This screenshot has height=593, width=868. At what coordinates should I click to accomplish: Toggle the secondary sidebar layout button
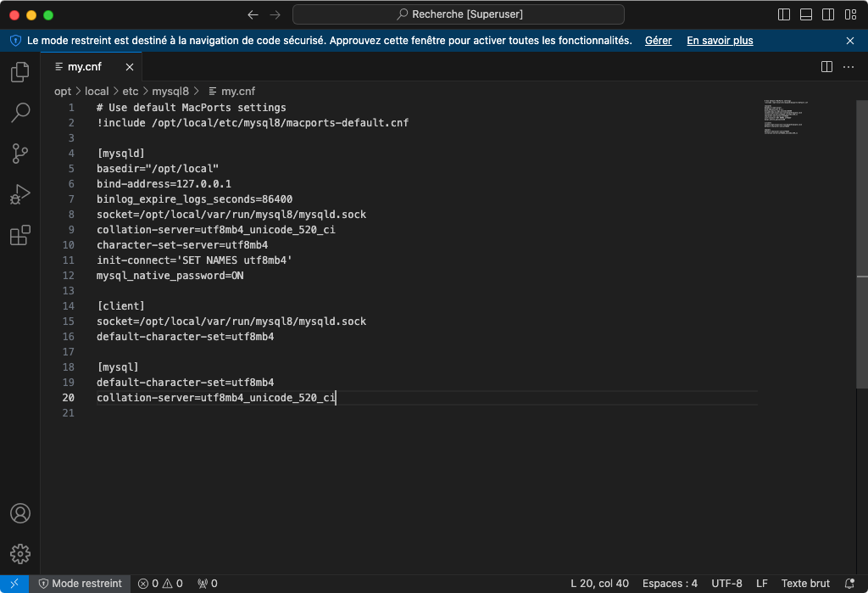click(x=828, y=14)
